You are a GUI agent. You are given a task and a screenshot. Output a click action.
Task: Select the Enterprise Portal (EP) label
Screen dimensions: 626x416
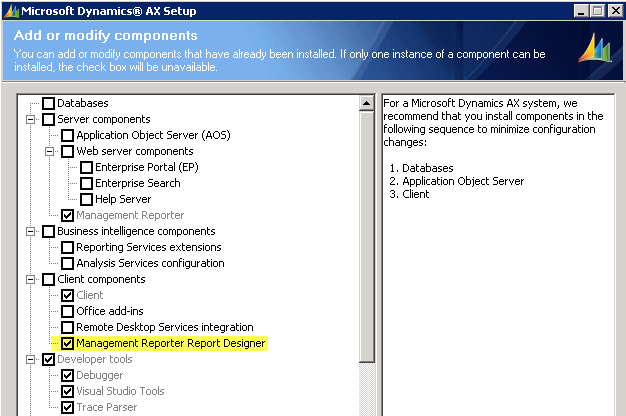click(147, 167)
